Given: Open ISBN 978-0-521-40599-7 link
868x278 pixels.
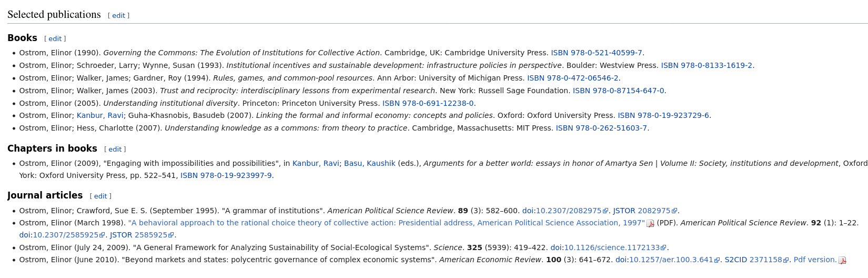Looking at the screenshot, I should tap(597, 53).
